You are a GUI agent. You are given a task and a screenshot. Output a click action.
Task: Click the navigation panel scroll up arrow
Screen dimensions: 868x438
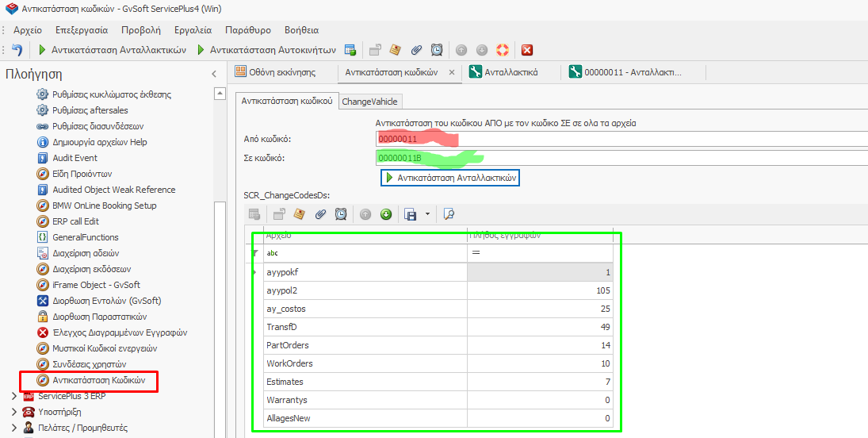(x=220, y=94)
